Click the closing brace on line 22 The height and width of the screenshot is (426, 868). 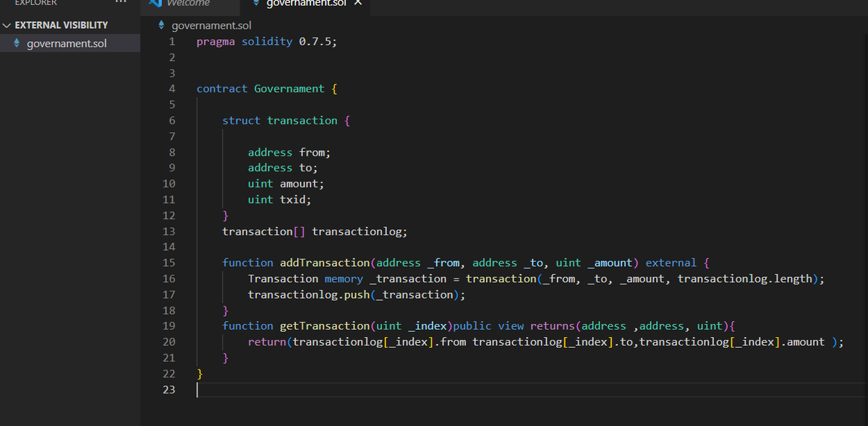pyautogui.click(x=200, y=373)
